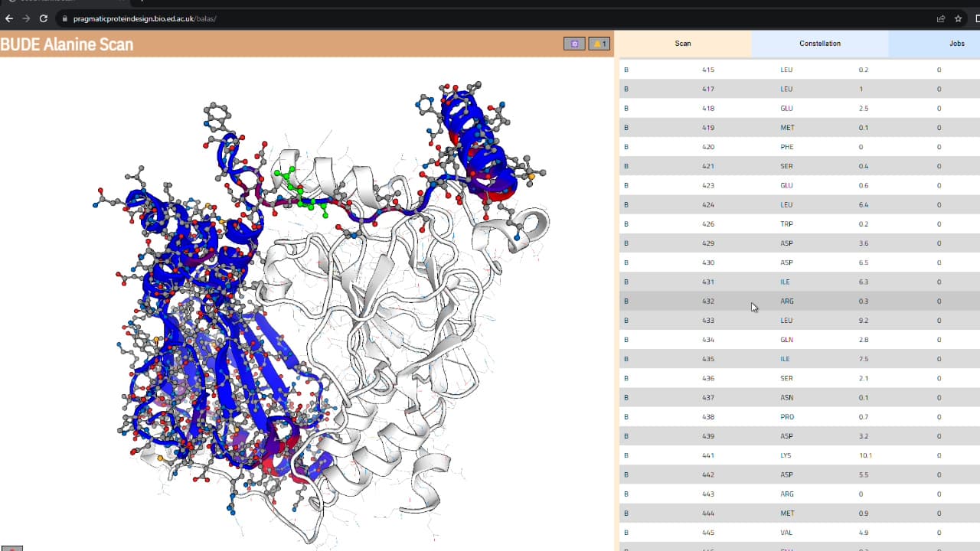Bookmark this page with star icon
Screen dimensions: 980x551
click(x=958, y=18)
